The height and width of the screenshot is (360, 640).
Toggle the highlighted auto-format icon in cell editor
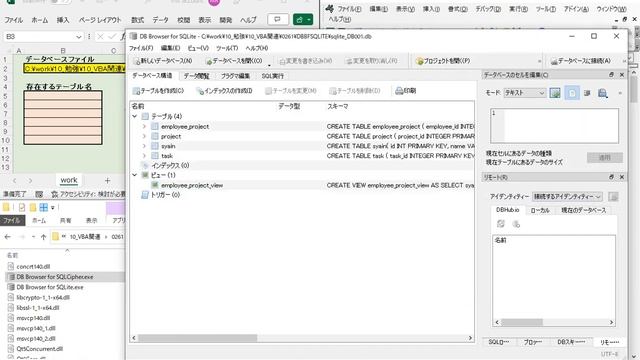[x=572, y=93]
